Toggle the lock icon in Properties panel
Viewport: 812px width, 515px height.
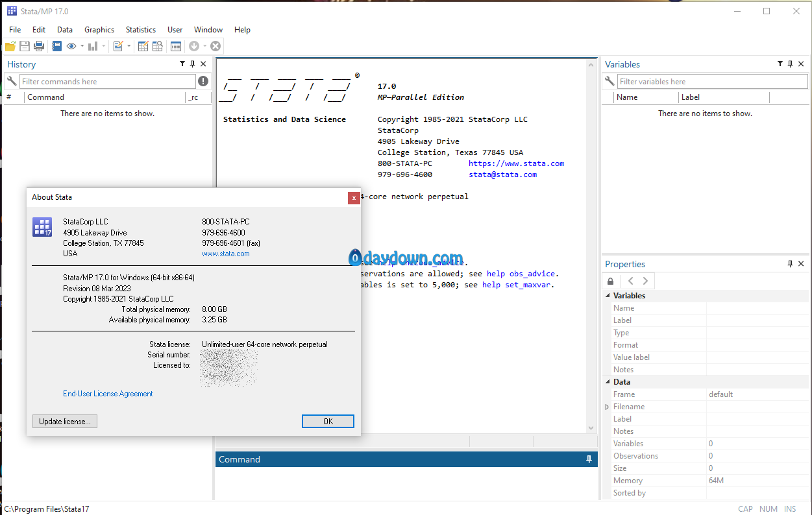[x=610, y=281]
